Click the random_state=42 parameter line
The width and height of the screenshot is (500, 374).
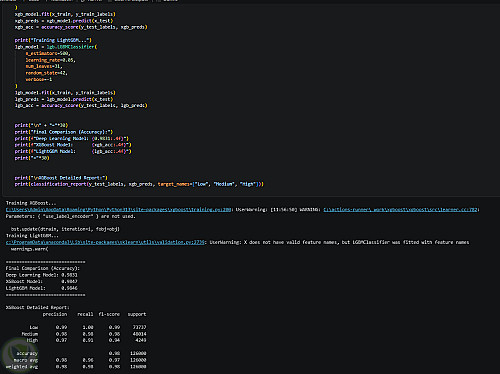46,73
